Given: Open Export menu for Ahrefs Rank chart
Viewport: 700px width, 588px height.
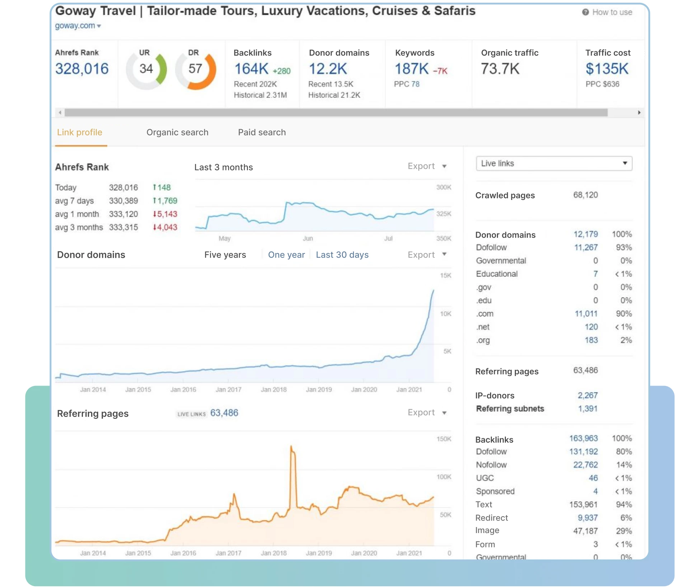Looking at the screenshot, I should click(427, 166).
